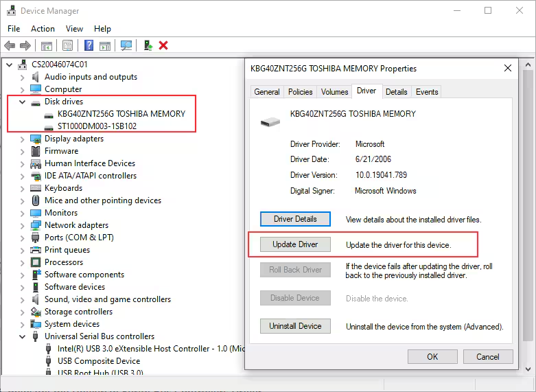Click the Ports (COM & LPT) icon
This screenshot has height=392, width=536.
click(35, 238)
